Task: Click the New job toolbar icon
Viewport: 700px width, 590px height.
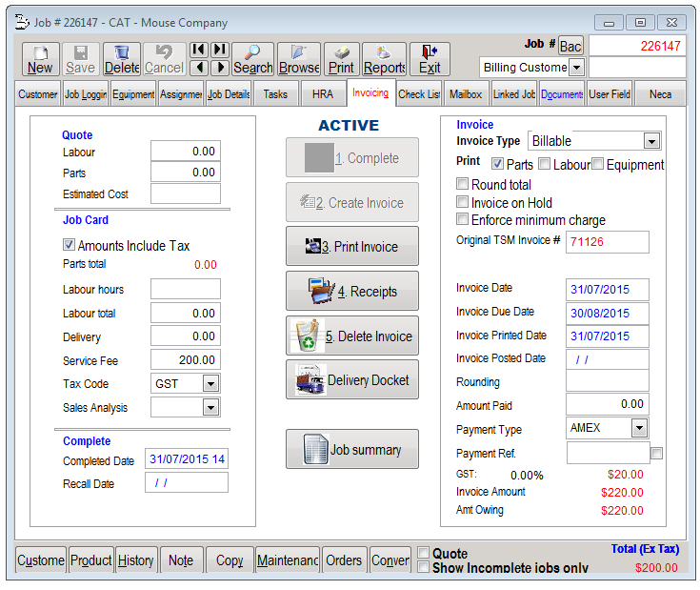Action: click(40, 59)
